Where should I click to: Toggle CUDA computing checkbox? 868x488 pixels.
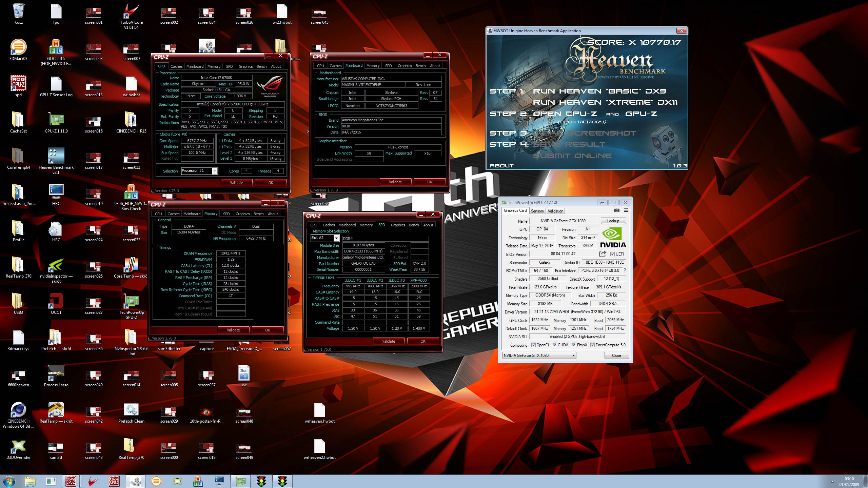pos(555,345)
